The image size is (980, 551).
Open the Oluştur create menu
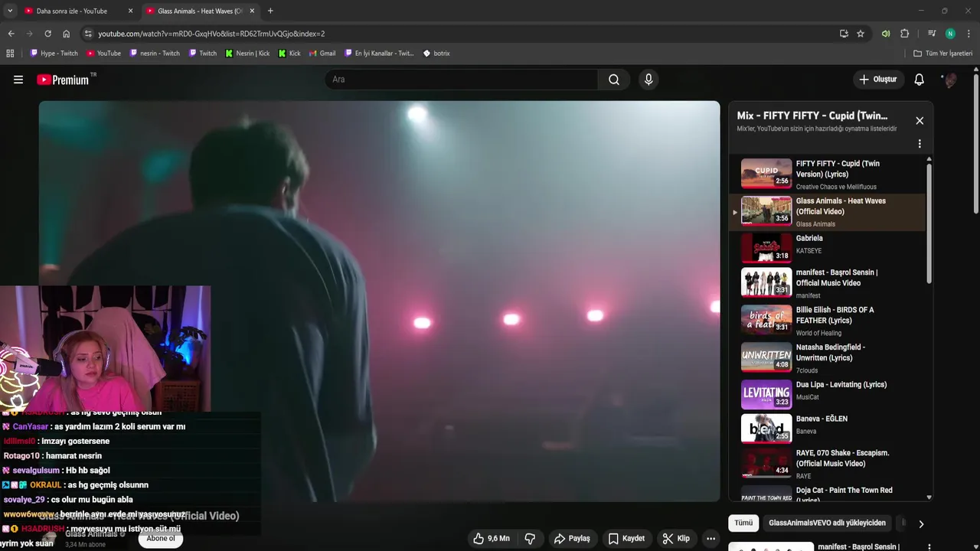(x=877, y=80)
